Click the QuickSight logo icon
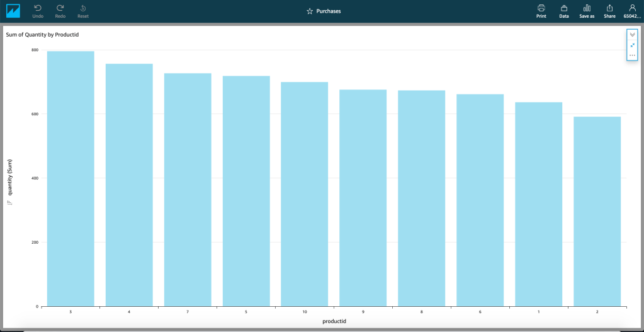The width and height of the screenshot is (644, 332). coord(13,11)
